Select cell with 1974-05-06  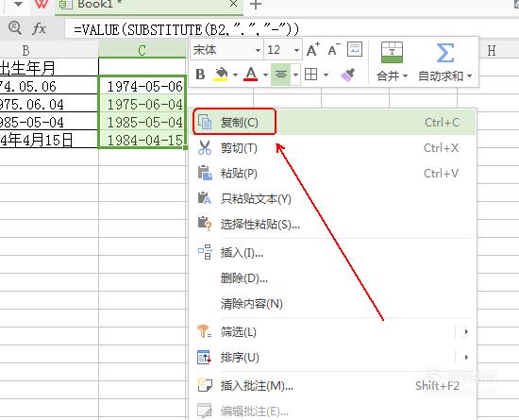(x=142, y=85)
